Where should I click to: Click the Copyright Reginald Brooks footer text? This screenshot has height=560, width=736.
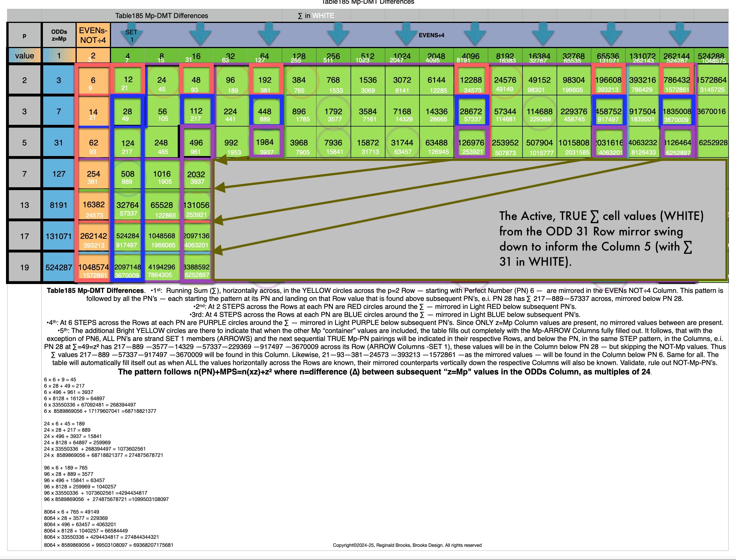click(407, 545)
